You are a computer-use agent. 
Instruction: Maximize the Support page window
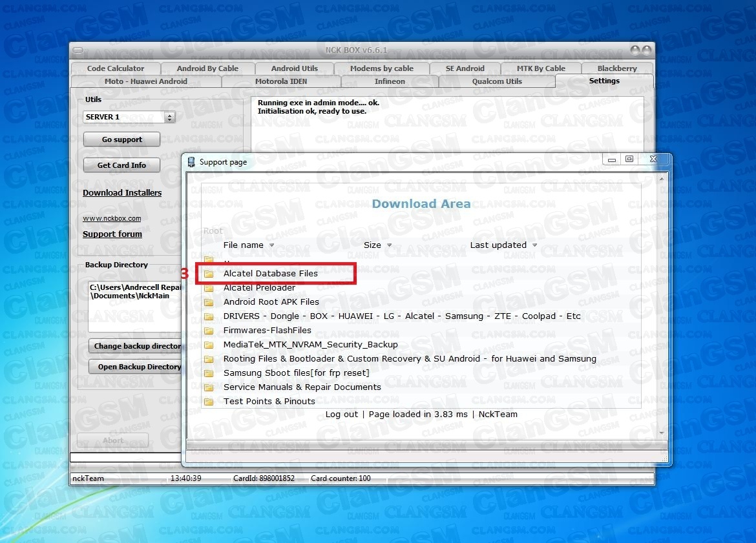click(629, 159)
